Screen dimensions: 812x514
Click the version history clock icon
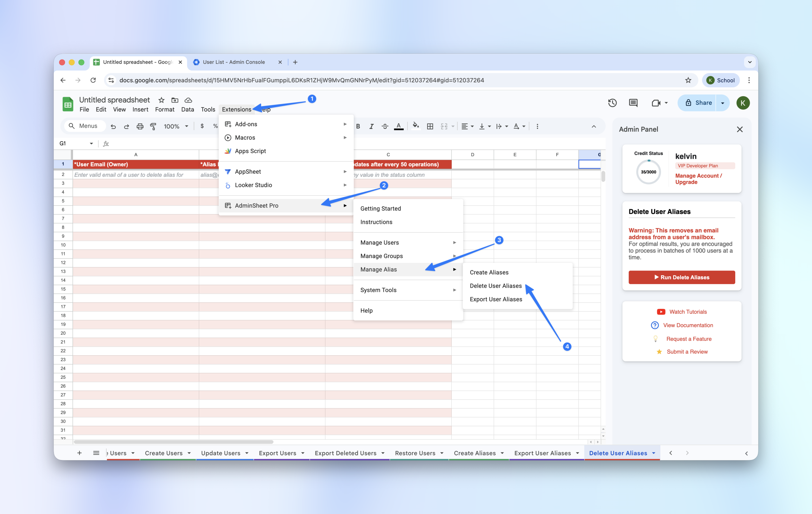pos(612,103)
